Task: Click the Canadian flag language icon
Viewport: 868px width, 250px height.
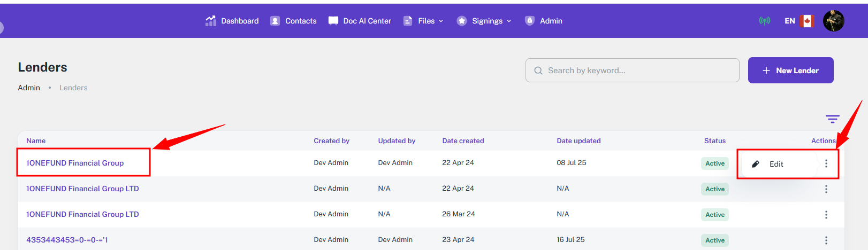Action: (x=806, y=21)
